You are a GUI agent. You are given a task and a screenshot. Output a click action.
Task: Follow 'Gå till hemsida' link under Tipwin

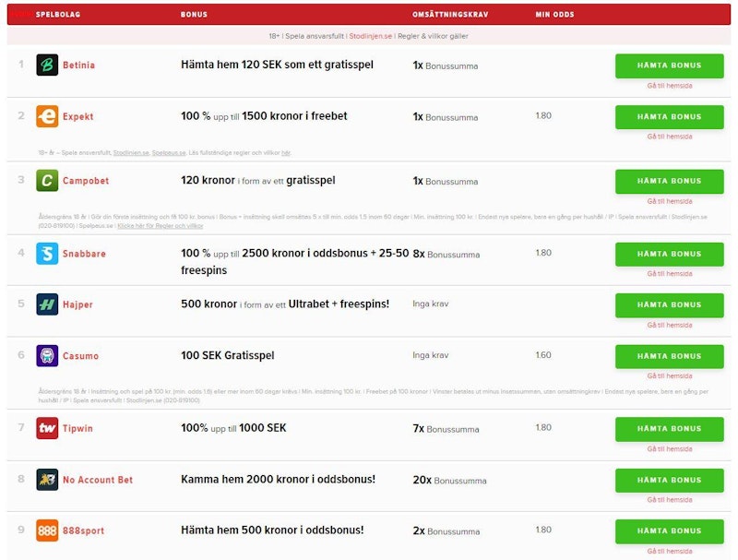point(669,448)
